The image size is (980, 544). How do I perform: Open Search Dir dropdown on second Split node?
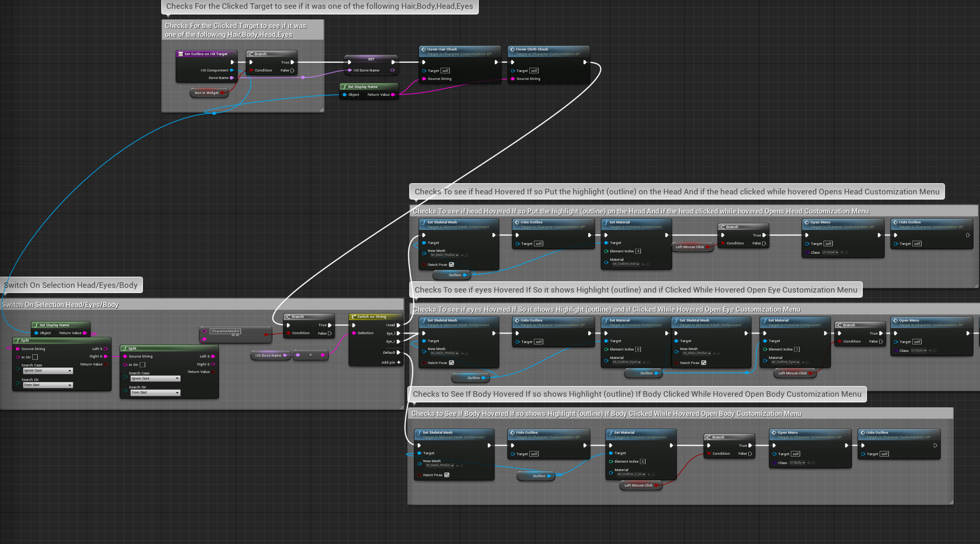click(155, 393)
